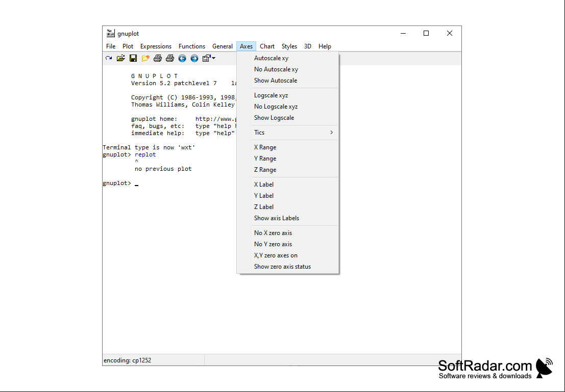Click "no previous plot" error message
The height and width of the screenshot is (392, 565).
tap(163, 169)
